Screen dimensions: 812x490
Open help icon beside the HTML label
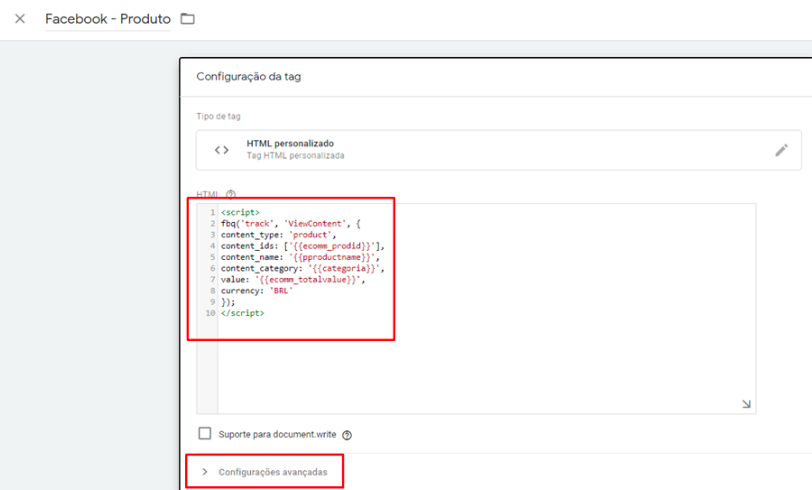pyautogui.click(x=231, y=194)
